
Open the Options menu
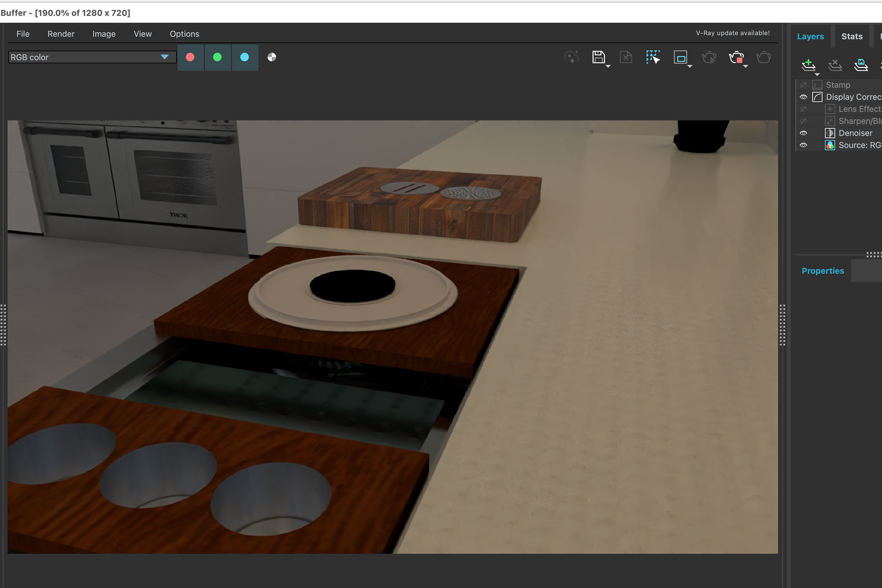184,34
